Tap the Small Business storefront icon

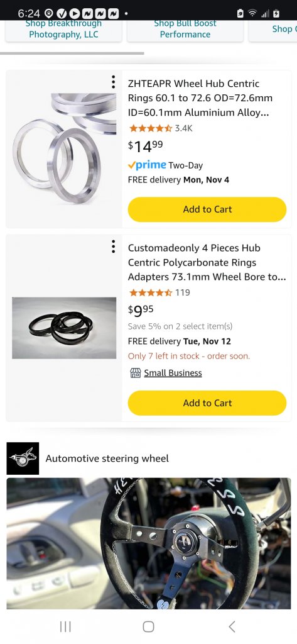pos(135,373)
